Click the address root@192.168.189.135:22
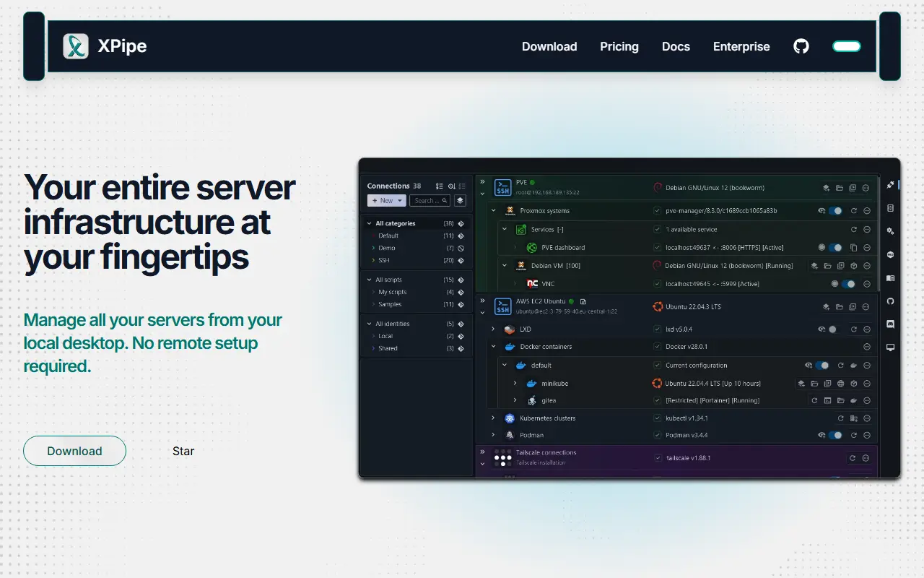The width and height of the screenshot is (924, 578). pyautogui.click(x=548, y=193)
